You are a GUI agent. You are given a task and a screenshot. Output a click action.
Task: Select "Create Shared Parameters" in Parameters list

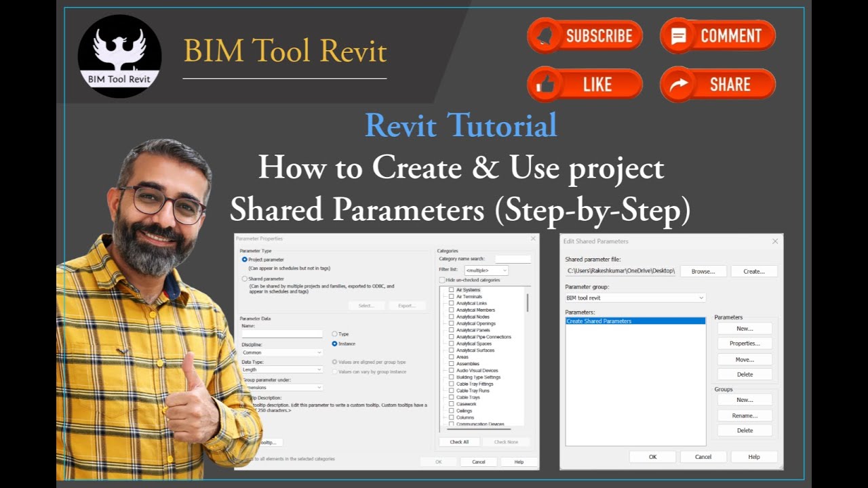(x=635, y=321)
